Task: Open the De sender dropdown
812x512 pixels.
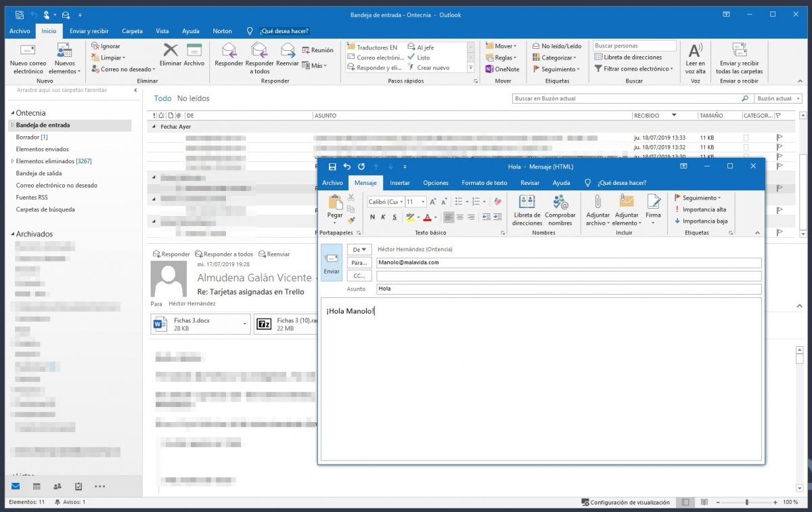Action: click(x=359, y=249)
